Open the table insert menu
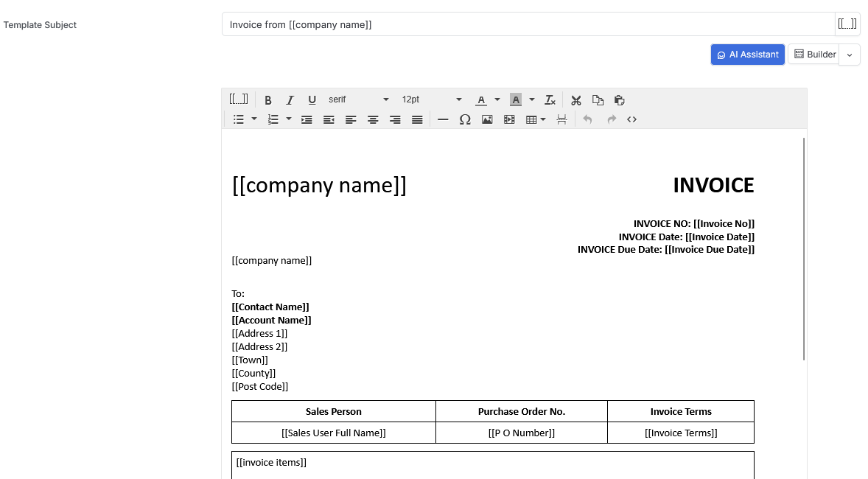Viewport: 868px width, 479px height. coord(535,119)
